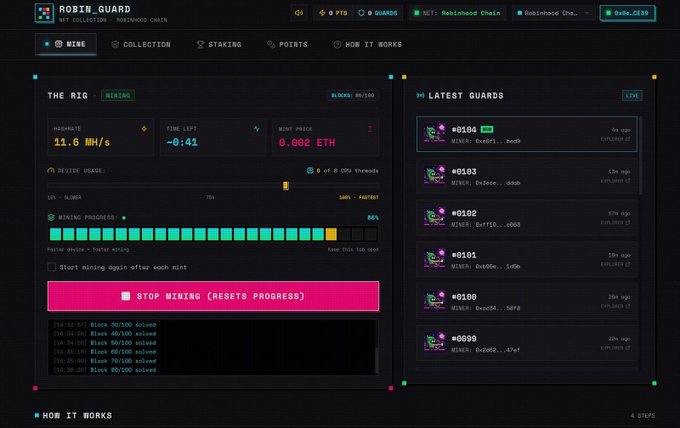Open Explorer link for guard #0102

[615, 222]
